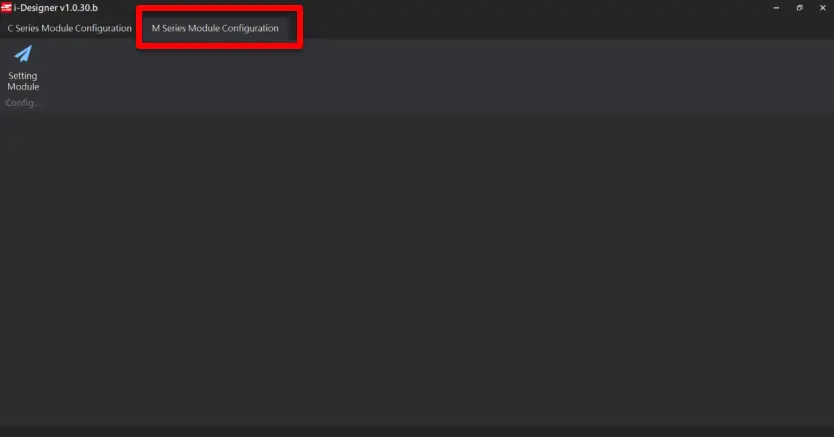Click the blue paper plane Setting Module icon
The image size is (834, 437).
23,54
